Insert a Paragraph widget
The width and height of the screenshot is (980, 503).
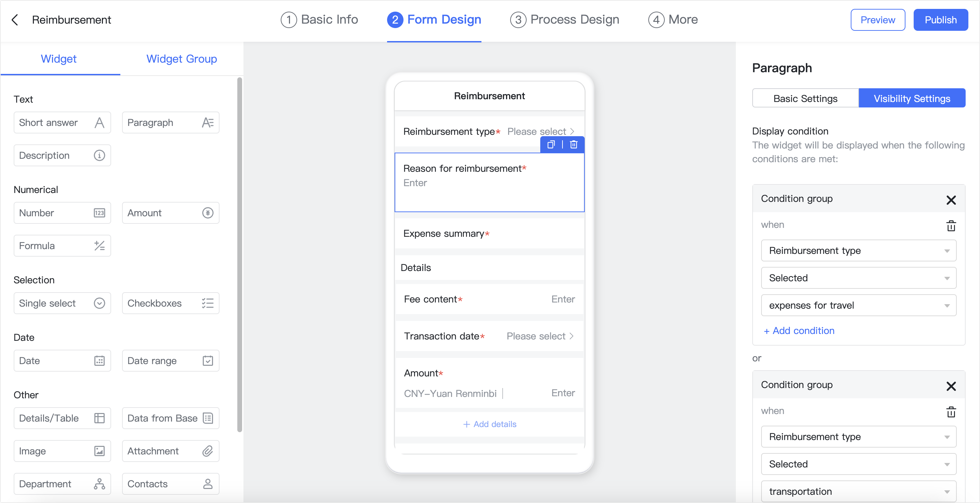tap(170, 122)
